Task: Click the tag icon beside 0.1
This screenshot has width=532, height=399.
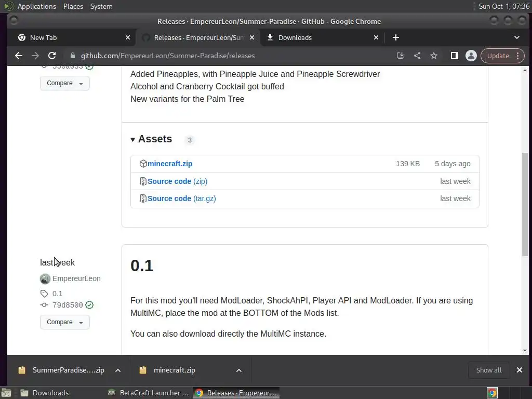Action: [x=45, y=294]
